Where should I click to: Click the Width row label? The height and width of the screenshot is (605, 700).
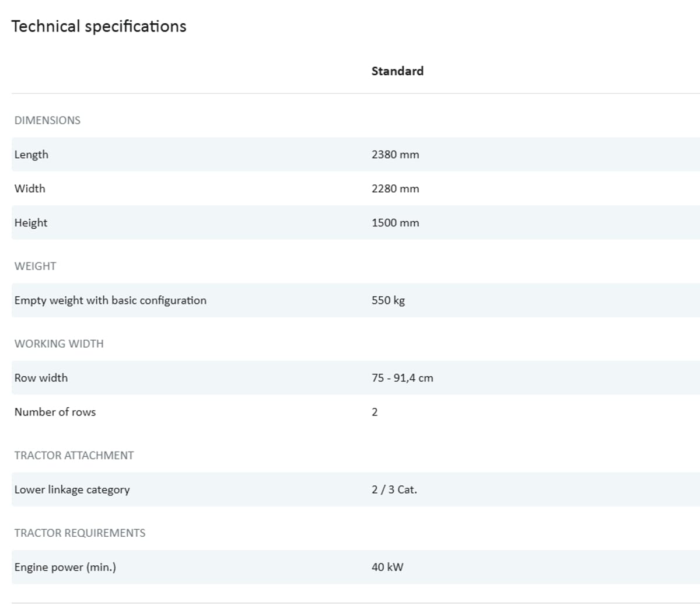click(30, 188)
